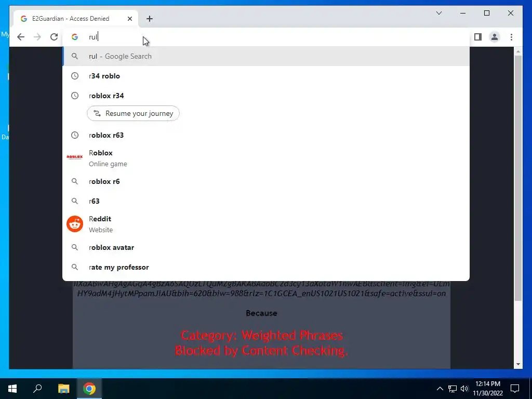Click the Google icon in the address bar
Image resolution: width=532 pixels, height=399 pixels.
75,37
